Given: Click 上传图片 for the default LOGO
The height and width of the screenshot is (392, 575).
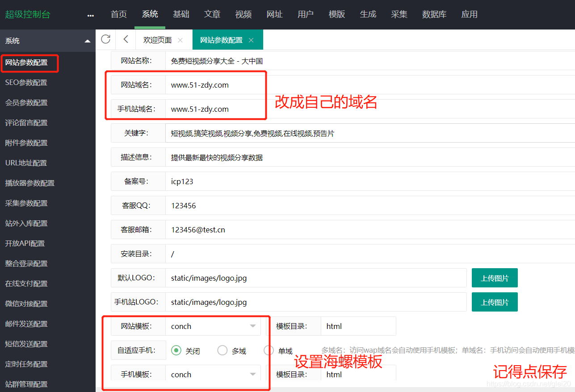Looking at the screenshot, I should [495, 278].
